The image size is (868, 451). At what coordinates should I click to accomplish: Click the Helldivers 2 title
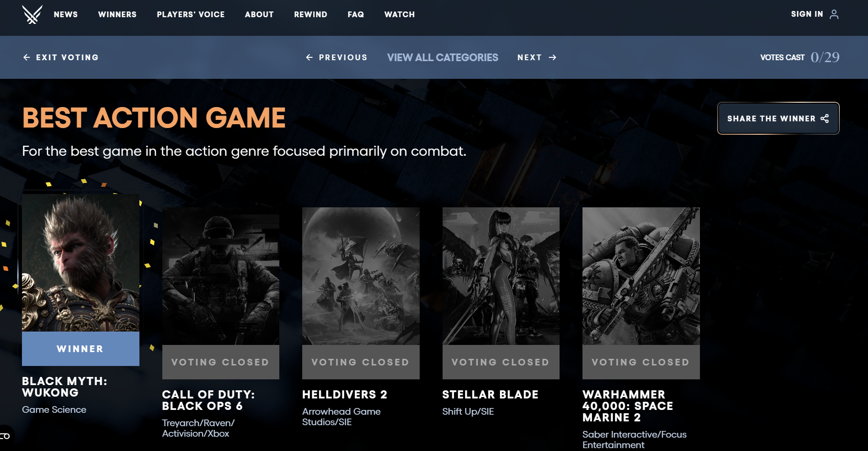coord(345,395)
